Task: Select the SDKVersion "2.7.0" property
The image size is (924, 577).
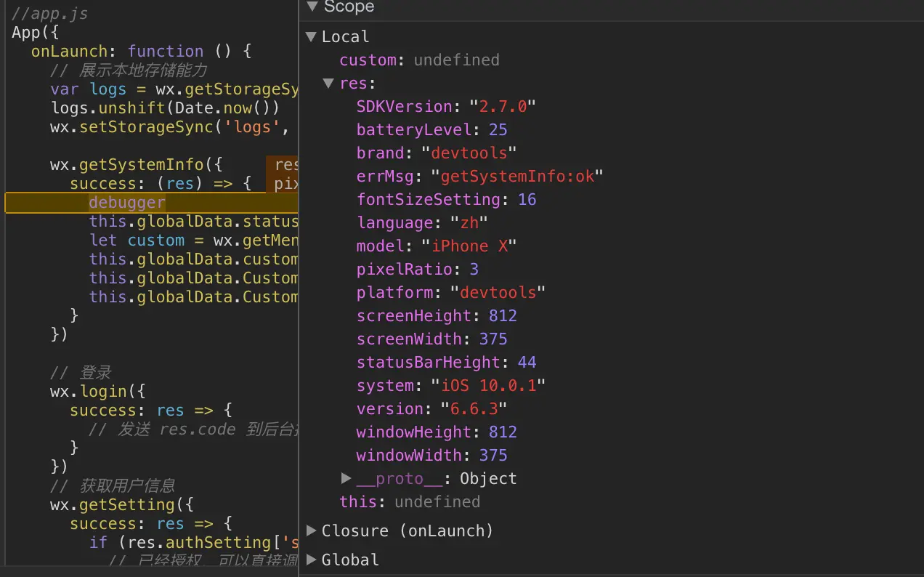Action: [445, 106]
